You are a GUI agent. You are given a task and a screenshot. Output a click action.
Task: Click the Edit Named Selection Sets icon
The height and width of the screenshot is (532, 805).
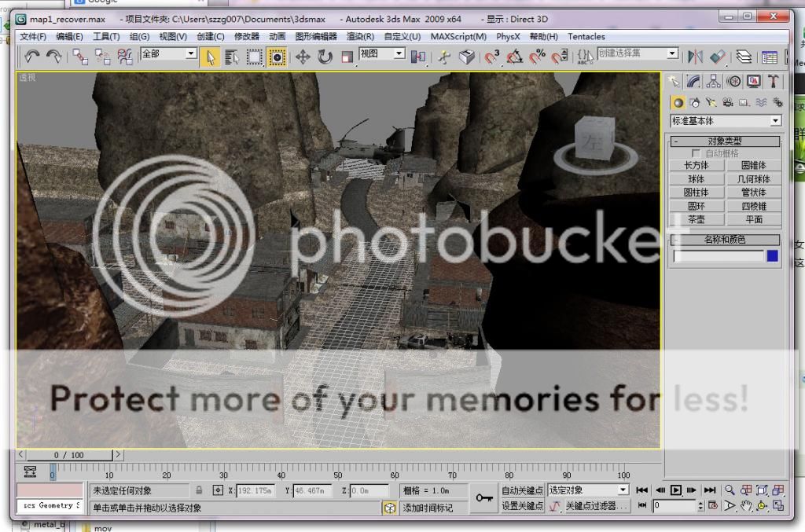585,57
